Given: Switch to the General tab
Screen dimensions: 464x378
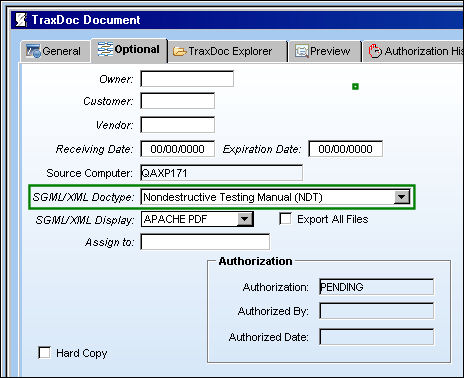Looking at the screenshot, I should pyautogui.click(x=55, y=51).
